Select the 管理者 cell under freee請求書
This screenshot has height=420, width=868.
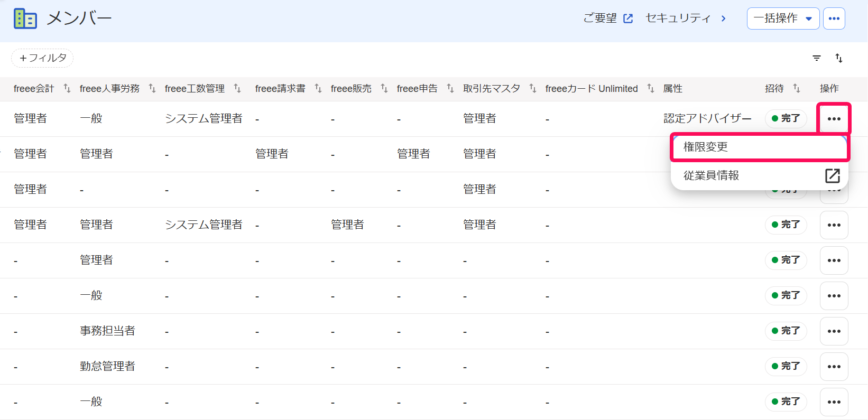pos(272,154)
